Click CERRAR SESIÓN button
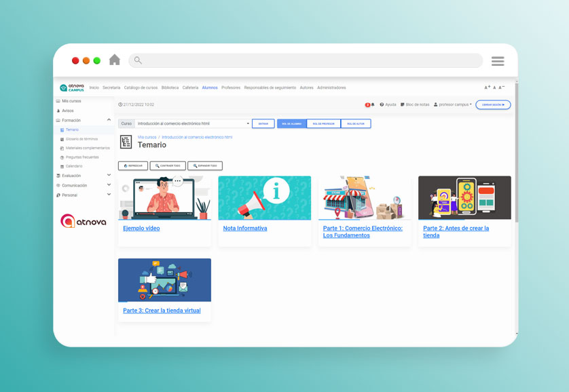The width and height of the screenshot is (569, 392). coord(493,104)
